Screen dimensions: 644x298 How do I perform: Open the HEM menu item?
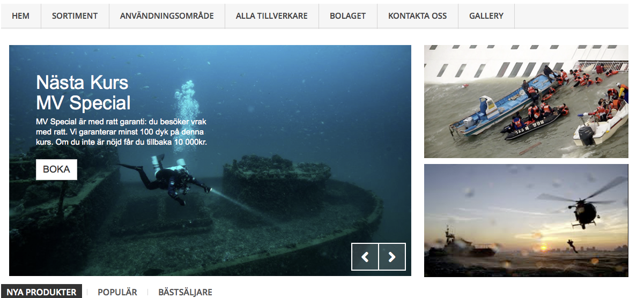20,16
